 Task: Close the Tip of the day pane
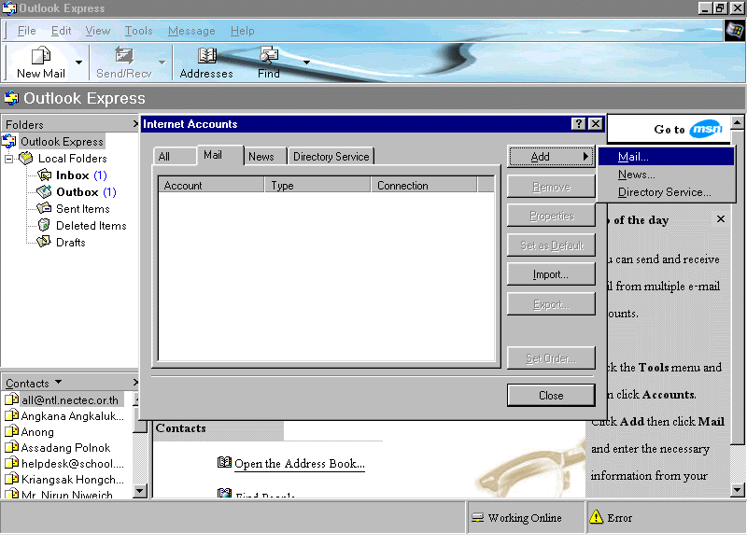[721, 219]
